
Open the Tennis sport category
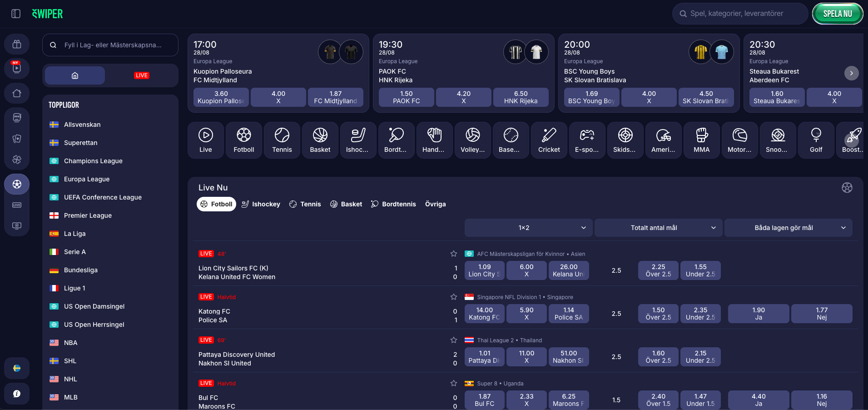pos(282,140)
